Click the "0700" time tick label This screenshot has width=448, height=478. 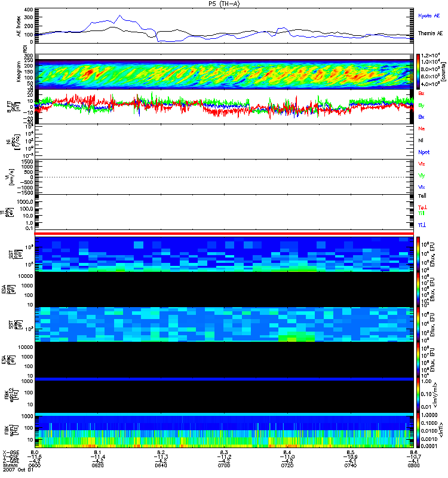224,465
